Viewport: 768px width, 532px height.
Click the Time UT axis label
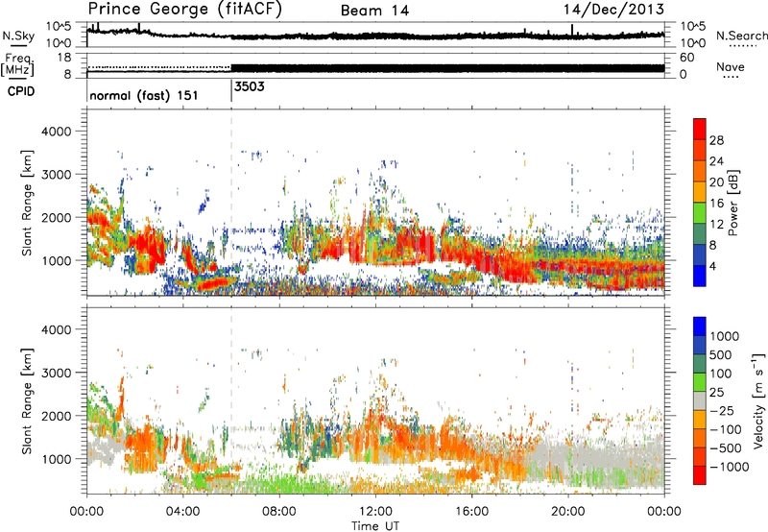pos(375,525)
